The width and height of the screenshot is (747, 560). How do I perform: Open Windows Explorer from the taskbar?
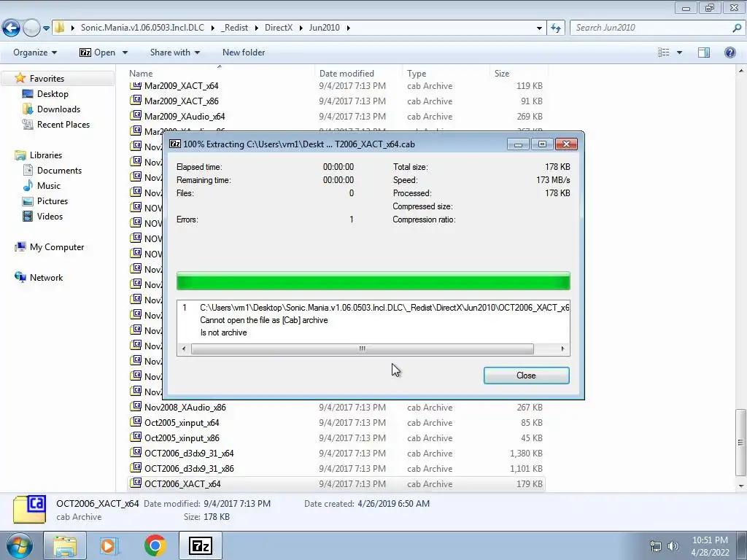coord(65,545)
